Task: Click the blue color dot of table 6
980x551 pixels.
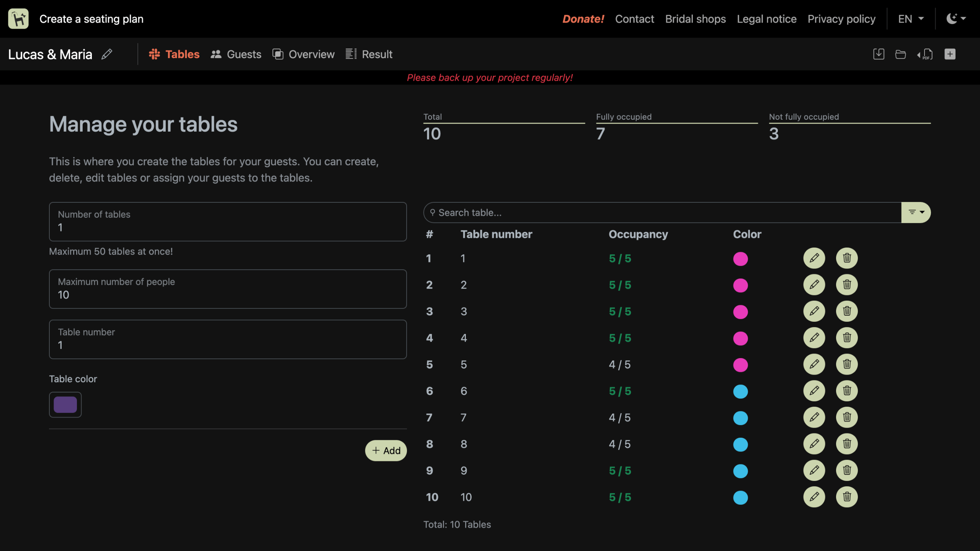Action: [x=740, y=391]
